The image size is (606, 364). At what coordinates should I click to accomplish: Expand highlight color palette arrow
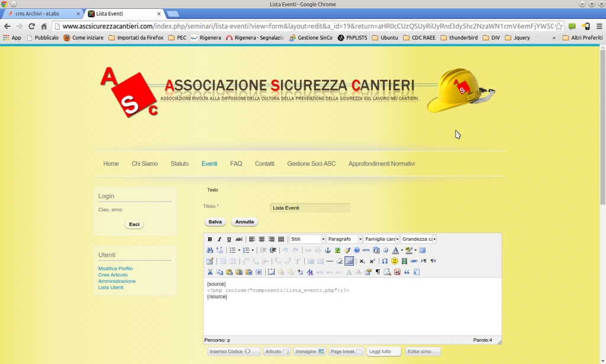pyautogui.click(x=415, y=250)
